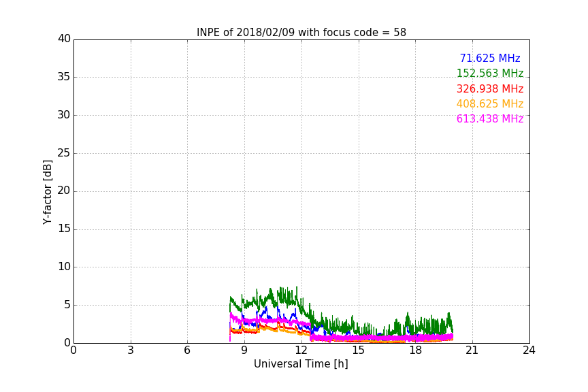This screenshot has height=392, width=588.
Task: Click the x-axis tick label 18
Action: tap(416, 350)
